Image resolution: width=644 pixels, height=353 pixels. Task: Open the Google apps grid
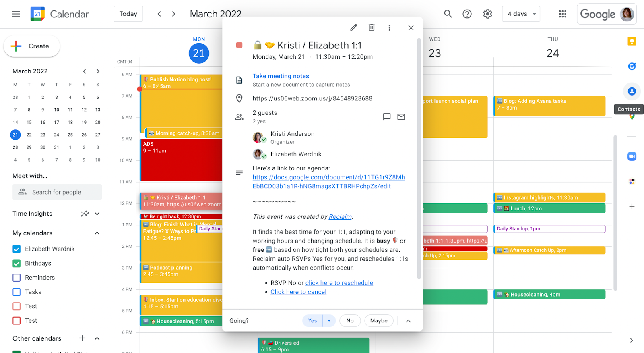point(563,14)
